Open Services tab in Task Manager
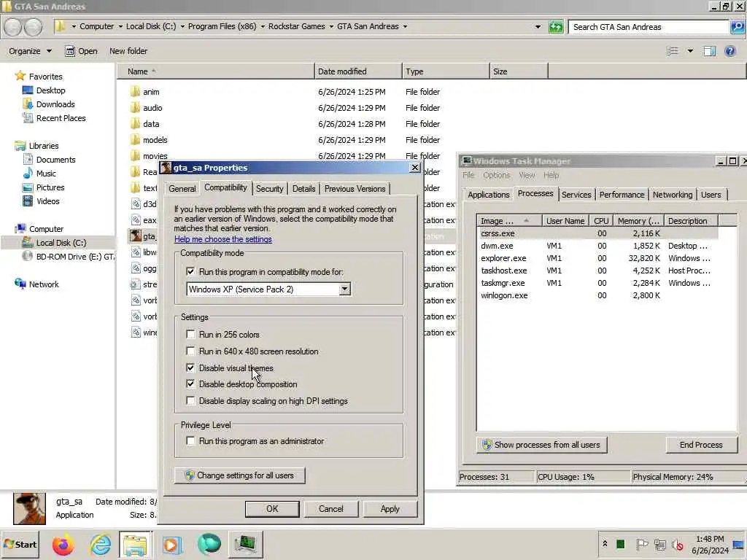 point(576,195)
